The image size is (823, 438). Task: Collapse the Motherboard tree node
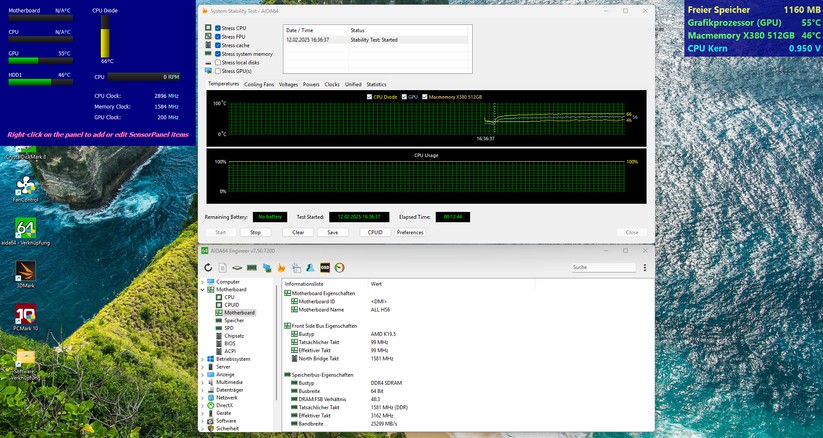(203, 290)
